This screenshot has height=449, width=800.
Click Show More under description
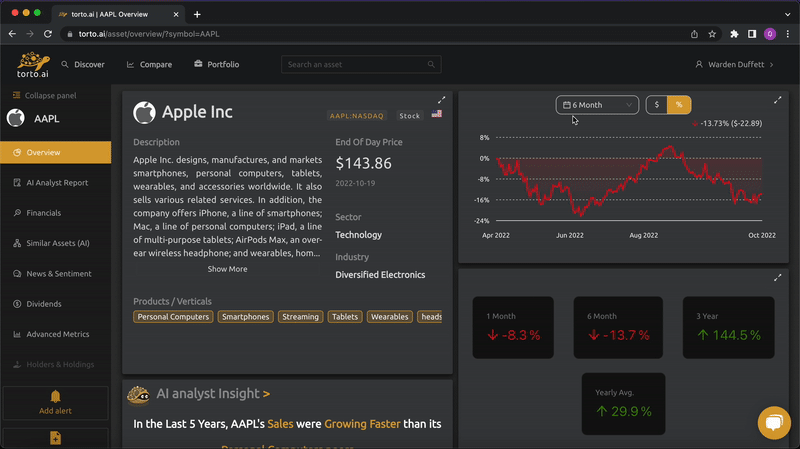[x=227, y=269]
